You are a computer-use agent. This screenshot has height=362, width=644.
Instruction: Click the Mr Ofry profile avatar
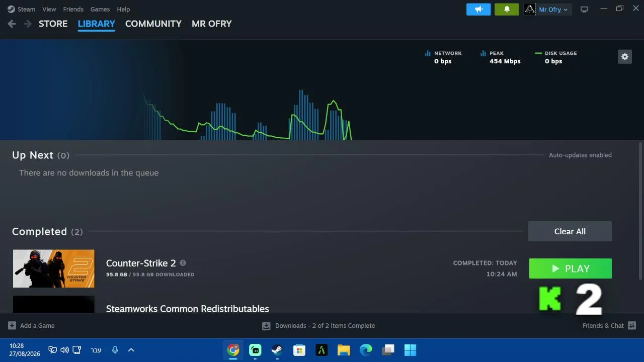pos(530,9)
